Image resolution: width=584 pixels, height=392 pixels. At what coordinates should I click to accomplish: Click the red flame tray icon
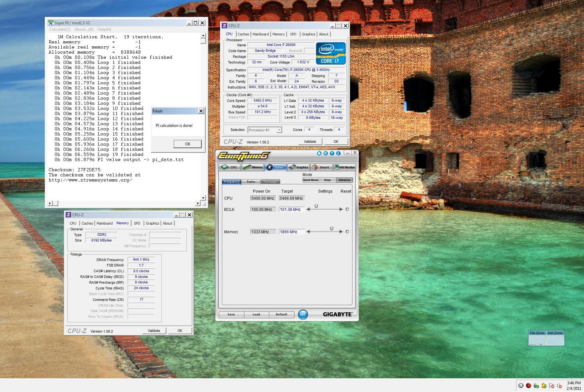[529, 385]
